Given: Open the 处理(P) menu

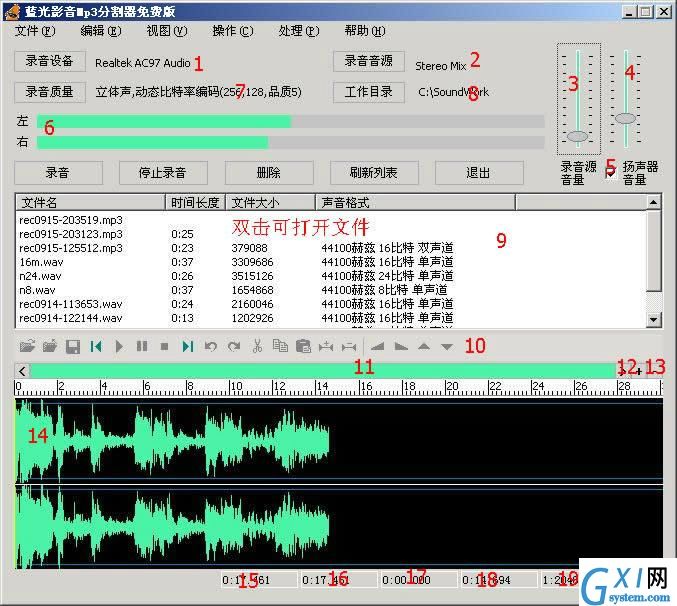Looking at the screenshot, I should pyautogui.click(x=299, y=31).
